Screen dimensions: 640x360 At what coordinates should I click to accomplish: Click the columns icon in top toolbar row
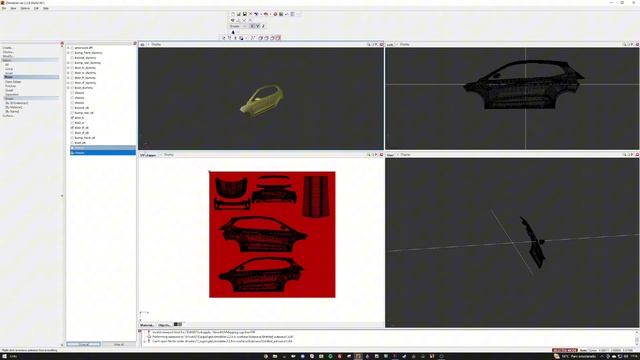[x=293, y=14]
